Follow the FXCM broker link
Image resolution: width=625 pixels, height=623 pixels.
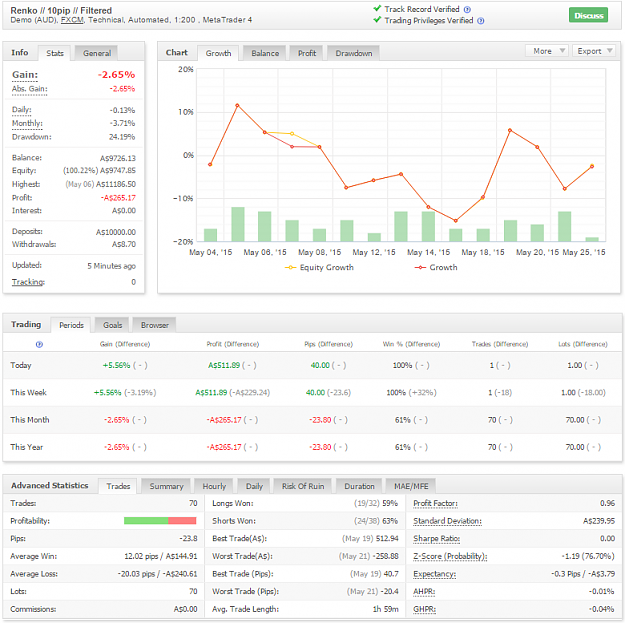pyautogui.click(x=72, y=20)
